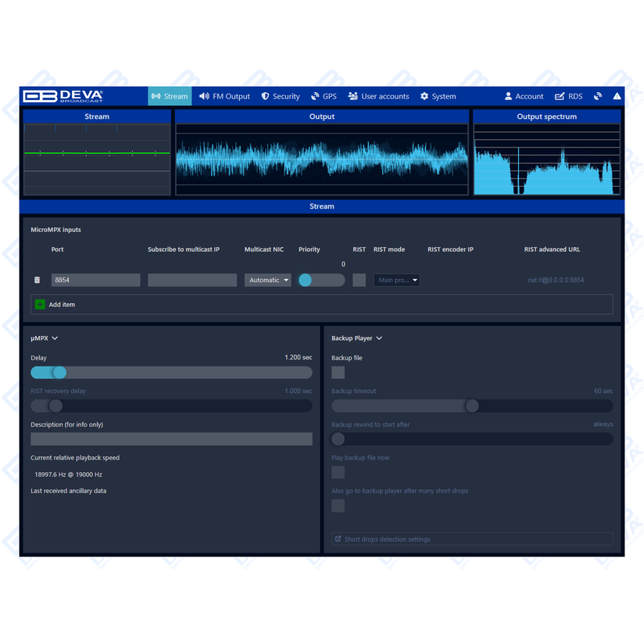Click the Description (for info only) field
644x644 pixels.
tap(171, 439)
